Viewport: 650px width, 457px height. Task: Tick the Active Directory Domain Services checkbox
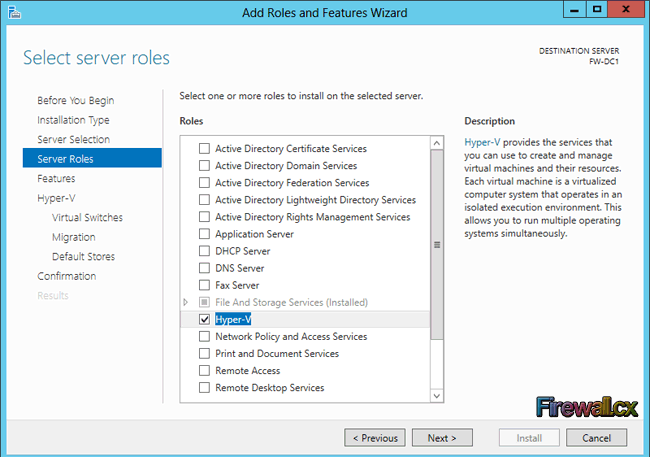coord(204,165)
